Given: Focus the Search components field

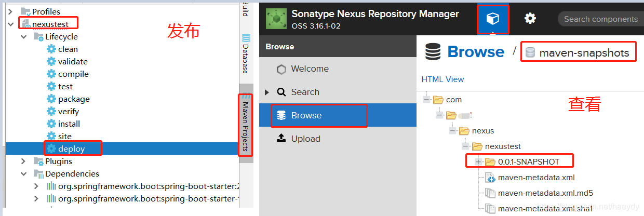Looking at the screenshot, I should click(x=601, y=19).
